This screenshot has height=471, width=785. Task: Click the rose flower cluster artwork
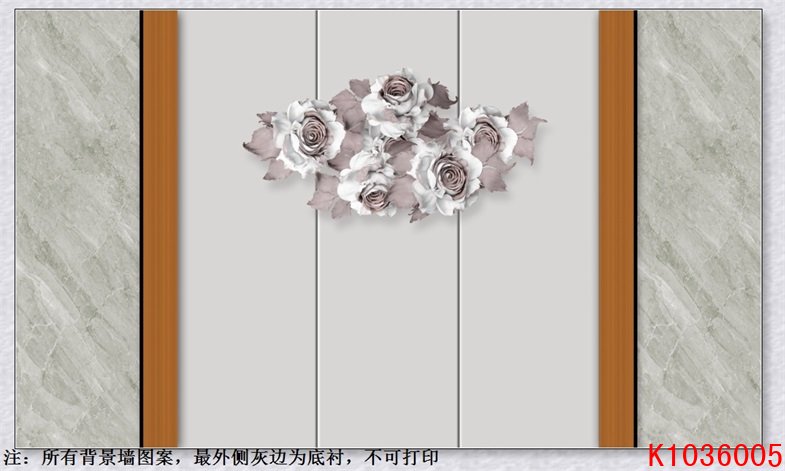click(x=395, y=145)
